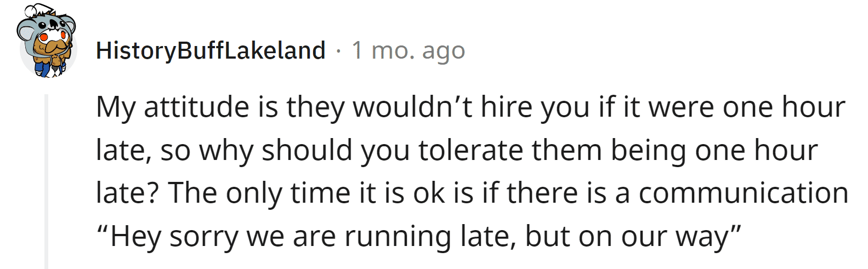
Task: Click the word "sorry" in the quote
Action: point(203,237)
